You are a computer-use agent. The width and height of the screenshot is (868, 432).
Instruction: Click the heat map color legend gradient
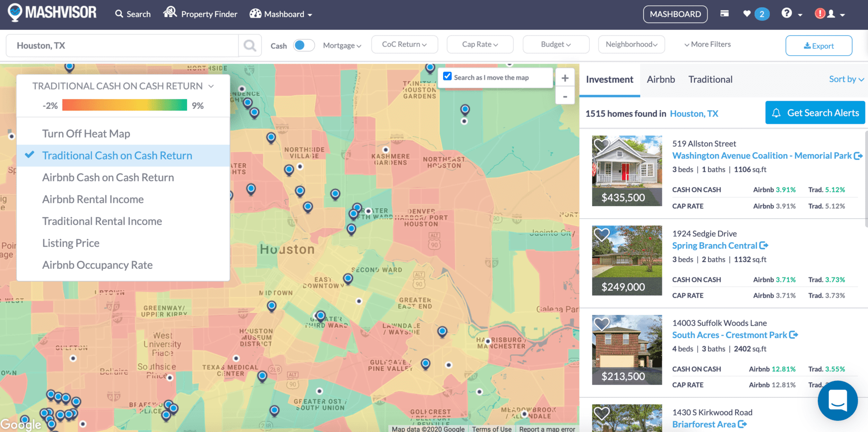pos(125,105)
